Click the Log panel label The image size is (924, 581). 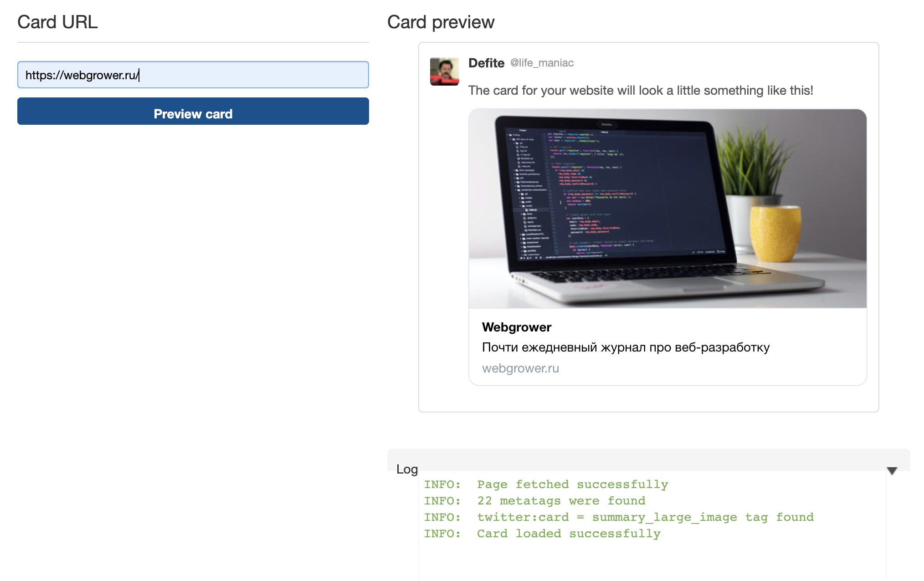(407, 469)
